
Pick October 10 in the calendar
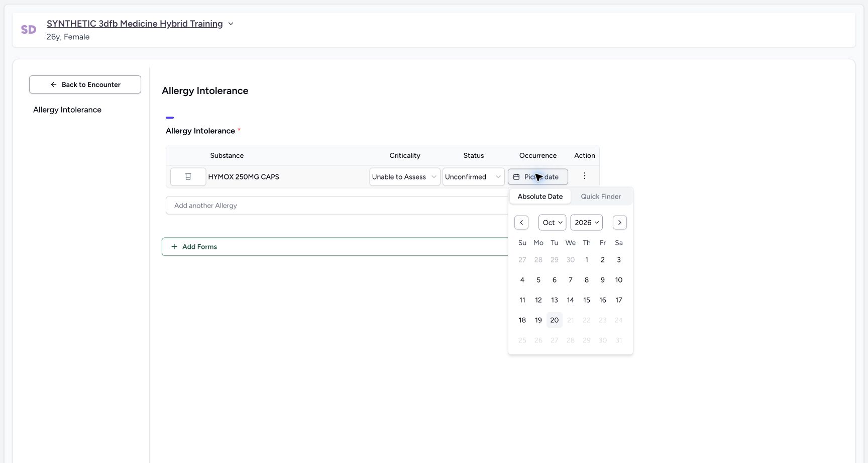[x=619, y=280]
